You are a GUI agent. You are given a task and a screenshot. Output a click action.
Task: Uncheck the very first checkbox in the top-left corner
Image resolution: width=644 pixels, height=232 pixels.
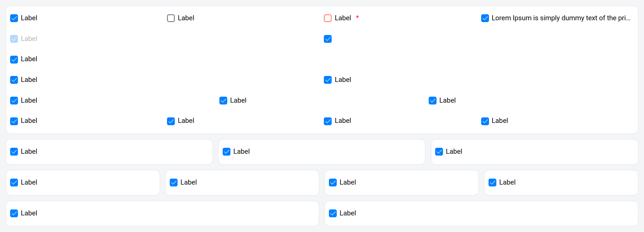point(14,18)
